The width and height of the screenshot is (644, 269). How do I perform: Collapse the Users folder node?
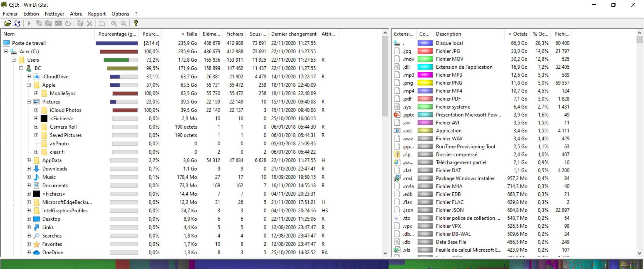tap(14, 60)
